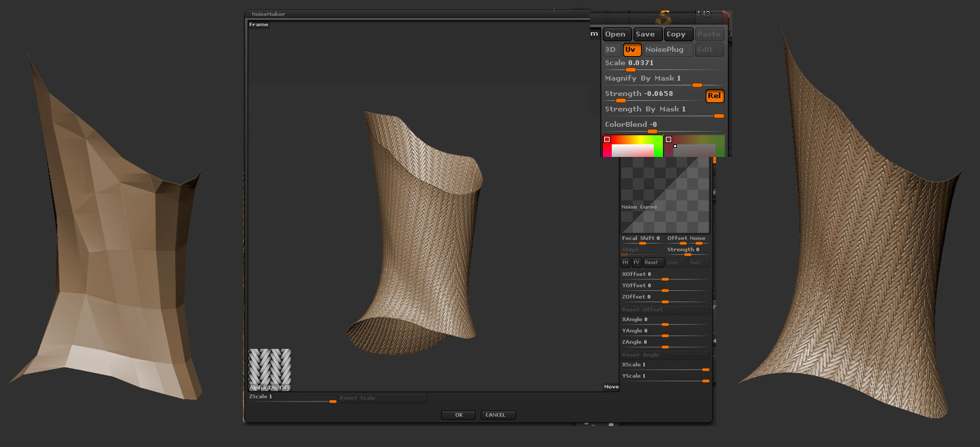980x447 pixels.
Task: Click the YOffset 0 slider
Action: click(665, 287)
